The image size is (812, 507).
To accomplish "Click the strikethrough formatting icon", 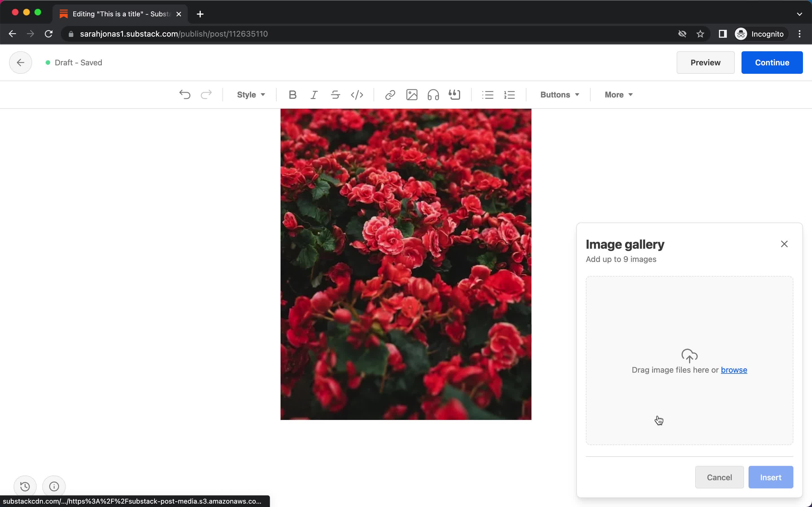I will 335,95.
